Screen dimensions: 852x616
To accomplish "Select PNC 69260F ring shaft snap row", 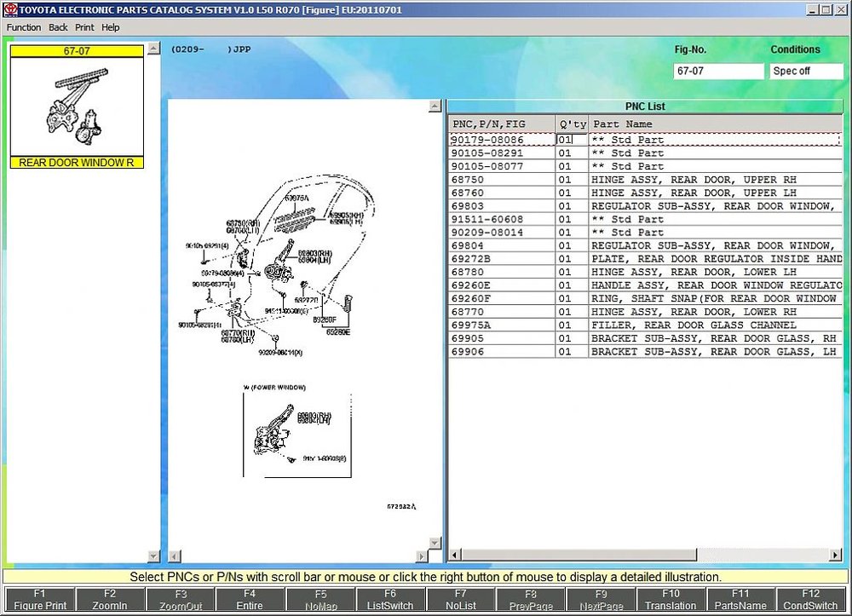I will [646, 298].
